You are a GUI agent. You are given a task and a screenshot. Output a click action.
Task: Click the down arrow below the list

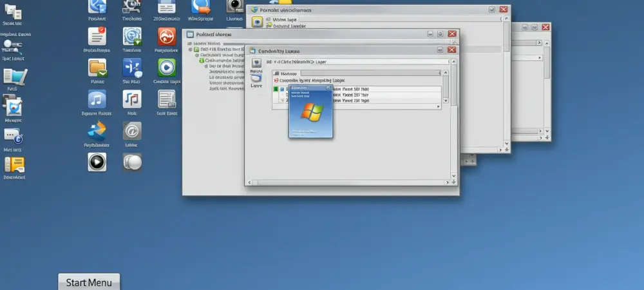pyautogui.click(x=445, y=101)
